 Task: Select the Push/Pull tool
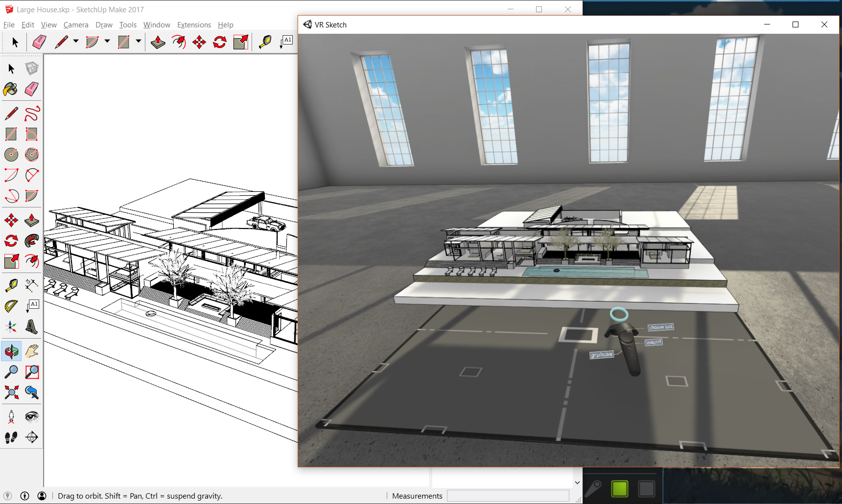[x=31, y=220]
